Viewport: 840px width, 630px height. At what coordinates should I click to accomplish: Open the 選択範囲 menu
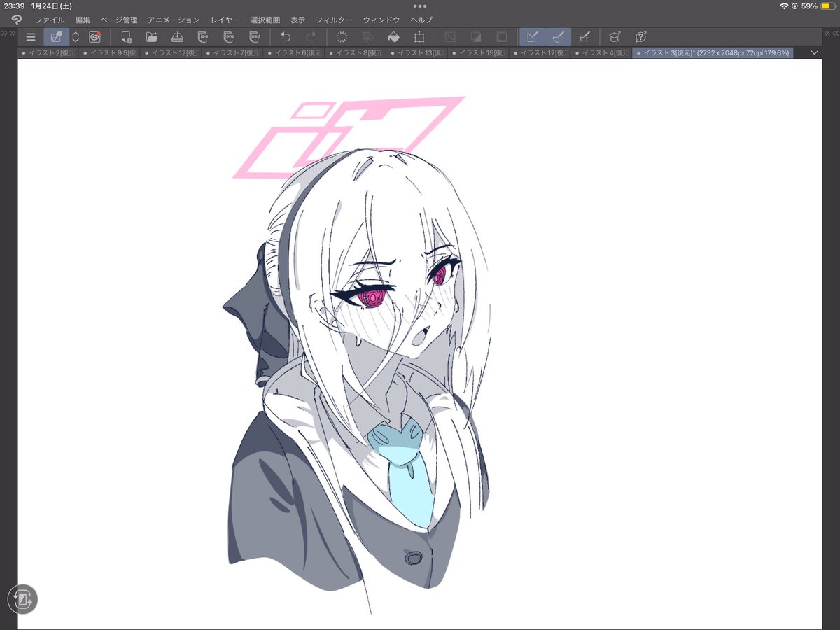pos(265,20)
